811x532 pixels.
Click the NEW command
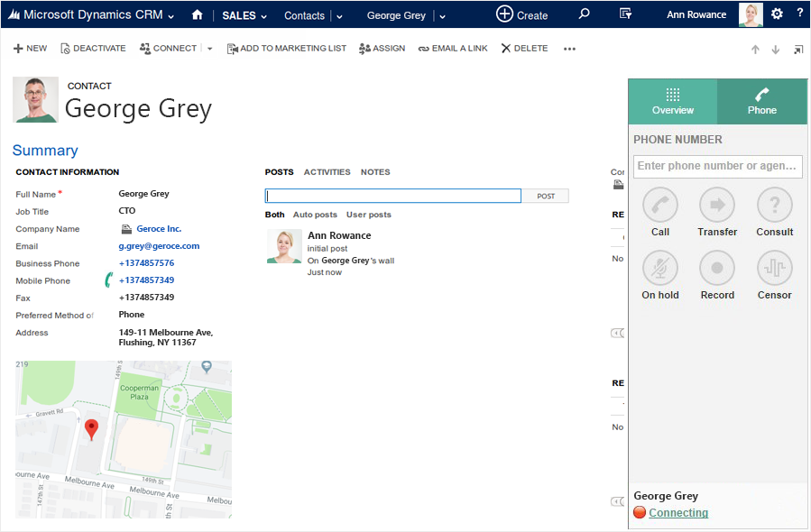click(30, 48)
